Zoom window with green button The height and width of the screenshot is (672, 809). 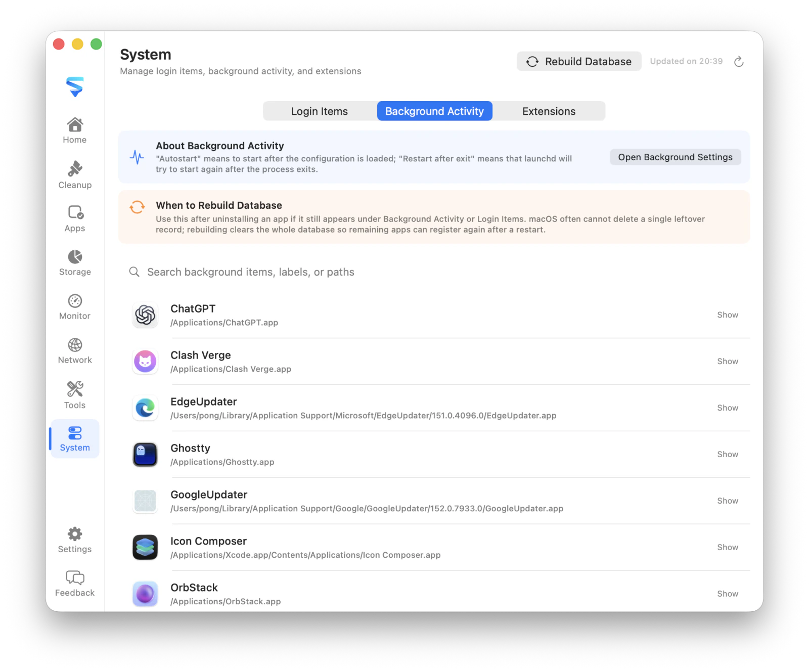96,44
